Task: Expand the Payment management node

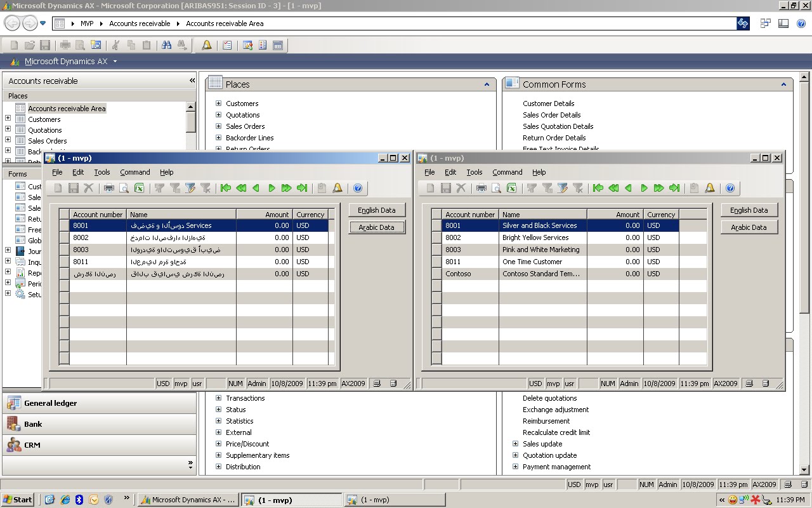Action: [516, 467]
